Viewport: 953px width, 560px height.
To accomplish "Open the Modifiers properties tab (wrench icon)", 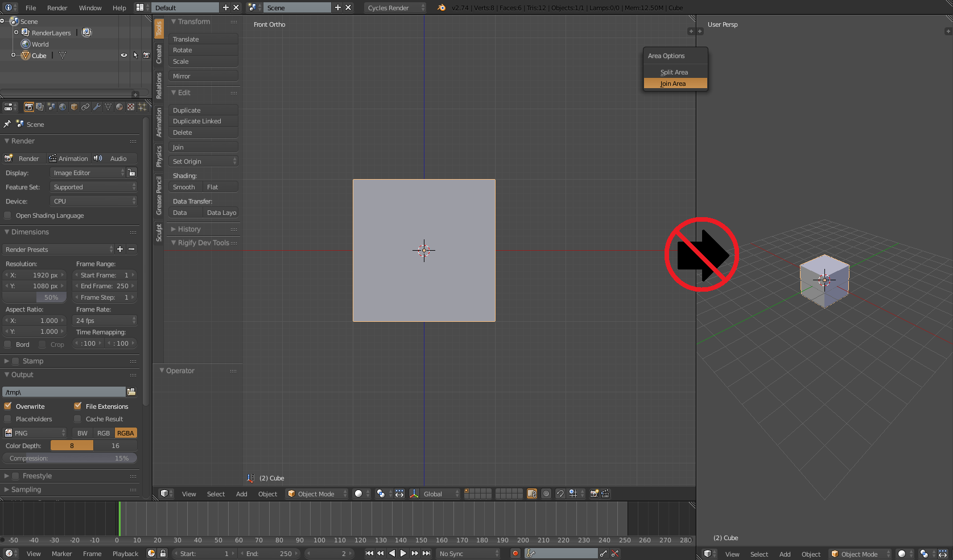I will pos(97,107).
